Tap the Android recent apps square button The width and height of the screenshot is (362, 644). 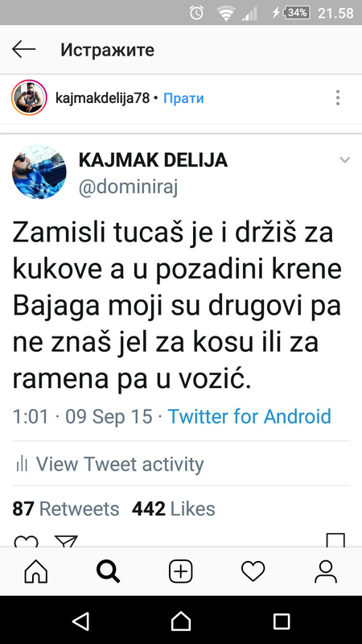click(x=282, y=621)
